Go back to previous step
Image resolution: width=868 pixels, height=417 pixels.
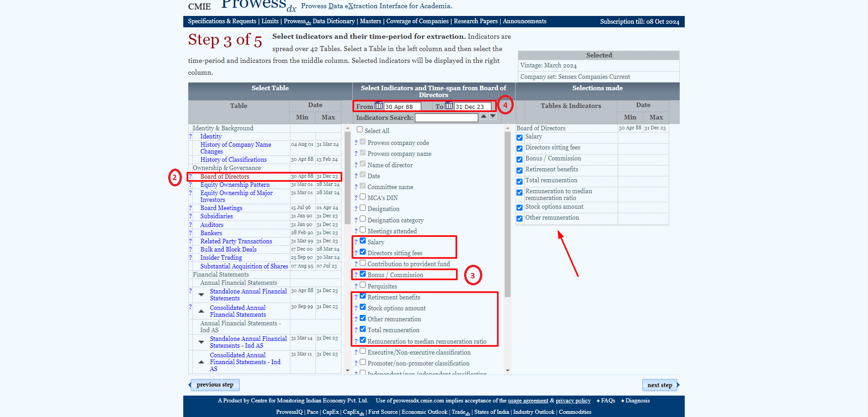coord(214,385)
